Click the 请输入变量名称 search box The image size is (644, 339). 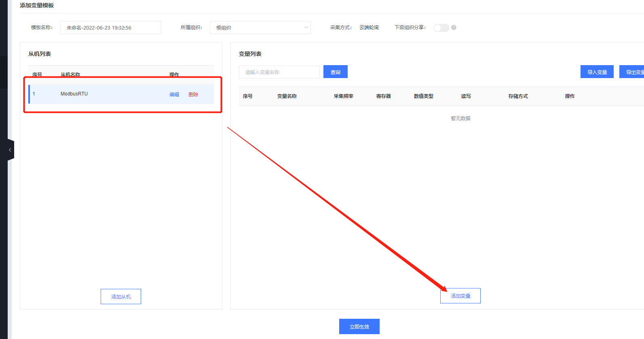coord(279,72)
